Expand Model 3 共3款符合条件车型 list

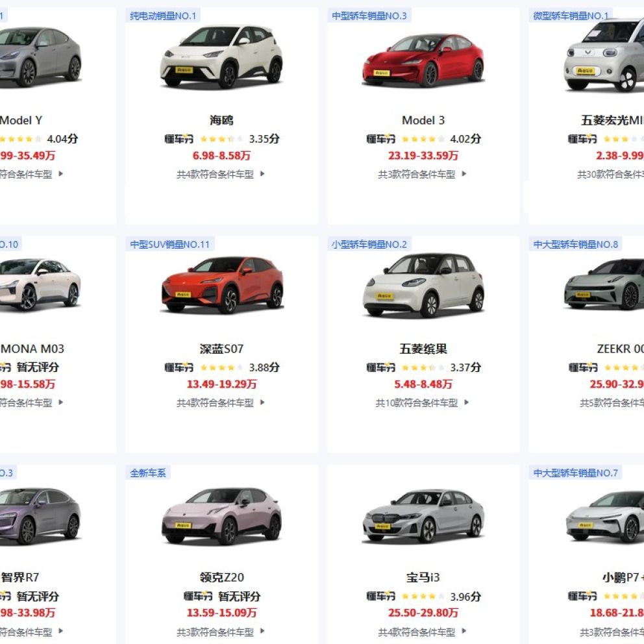click(422, 174)
